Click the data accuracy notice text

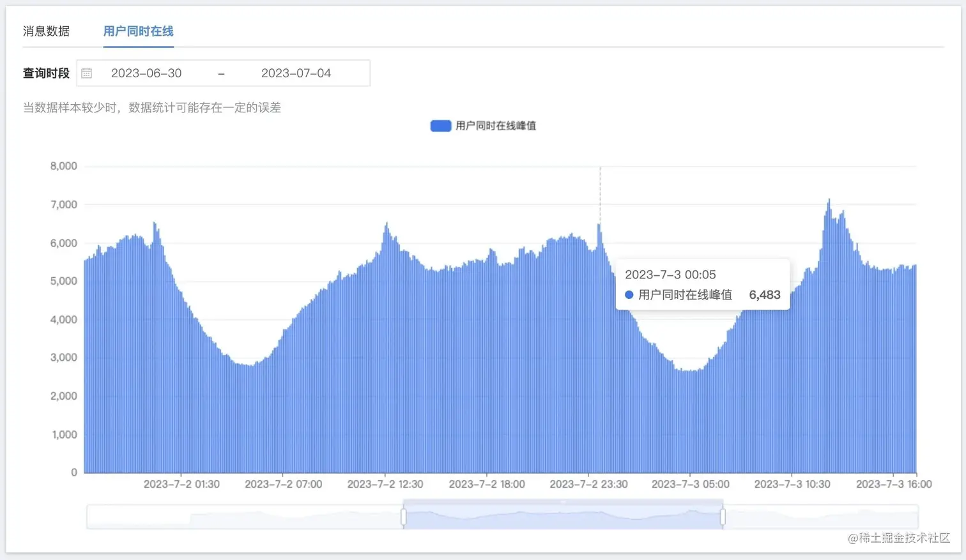pos(151,107)
